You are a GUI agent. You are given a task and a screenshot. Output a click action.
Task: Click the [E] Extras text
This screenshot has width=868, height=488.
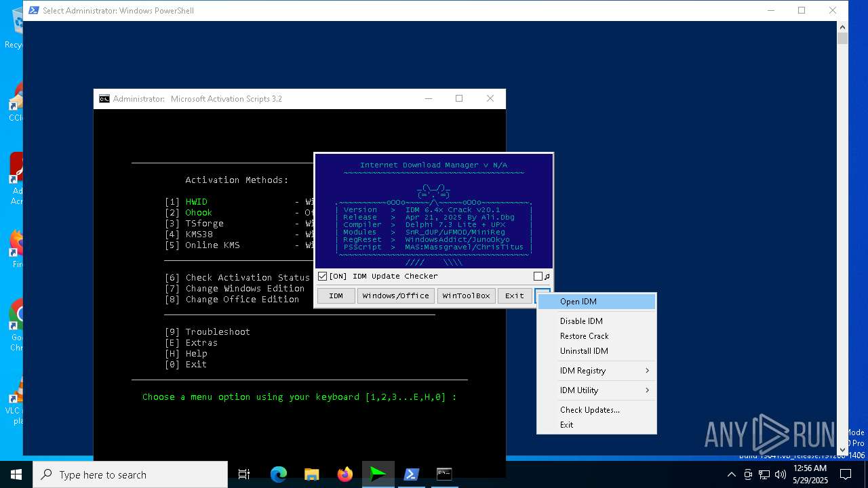coord(191,343)
